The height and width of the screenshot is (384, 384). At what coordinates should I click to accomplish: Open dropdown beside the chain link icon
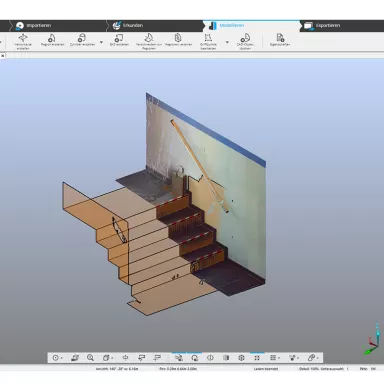point(318,358)
